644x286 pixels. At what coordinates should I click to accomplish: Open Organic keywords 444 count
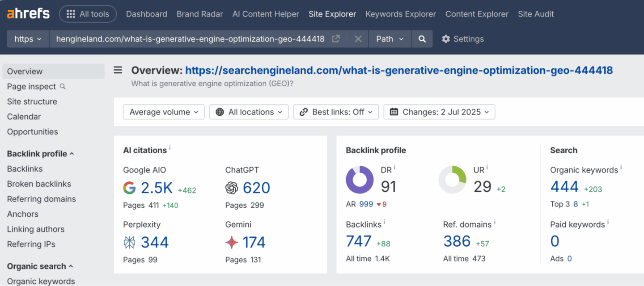click(564, 187)
